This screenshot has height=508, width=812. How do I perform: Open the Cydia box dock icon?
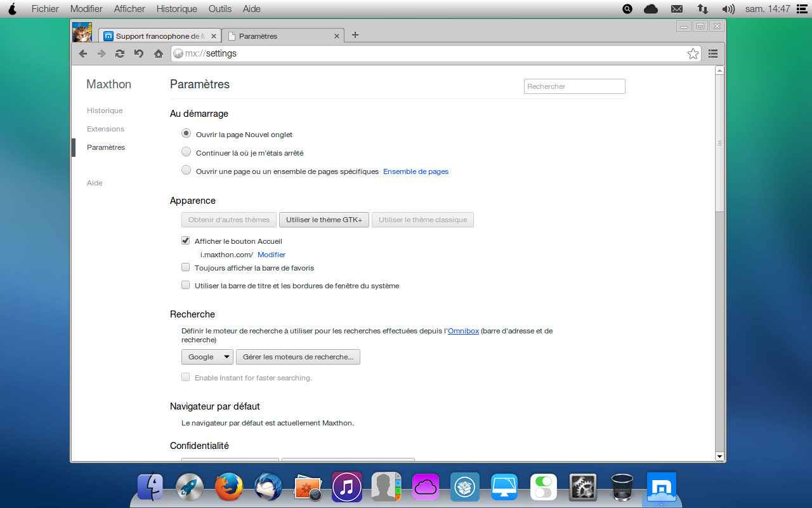(465, 487)
